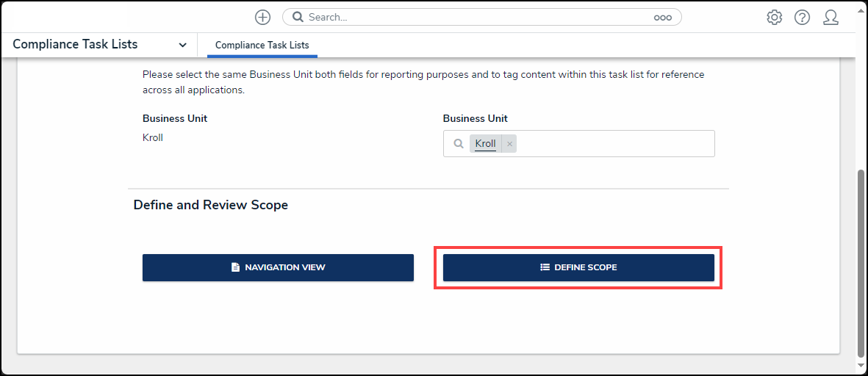
Task: Switch to the Compliance Task Lists tab
Action: tap(262, 45)
